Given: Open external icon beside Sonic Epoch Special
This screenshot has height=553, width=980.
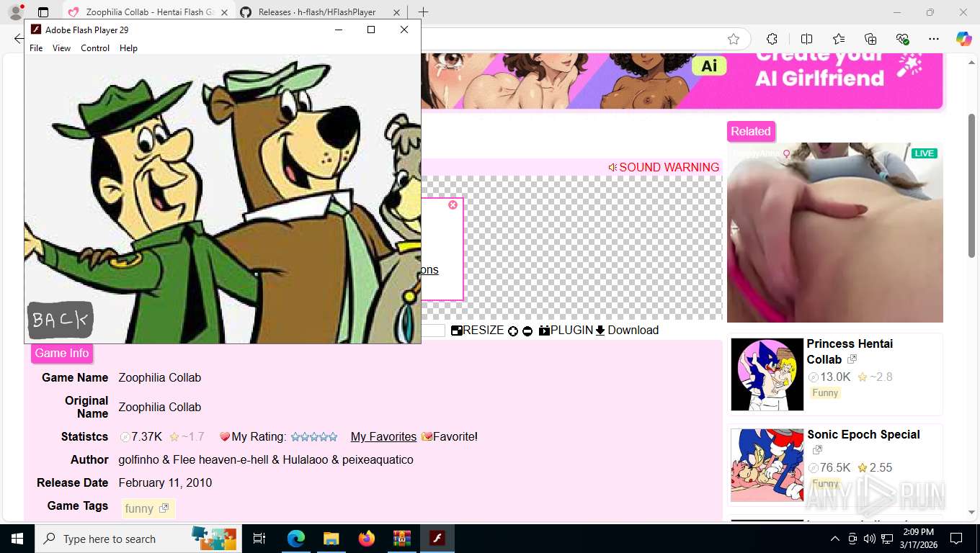Looking at the screenshot, I should point(817,450).
